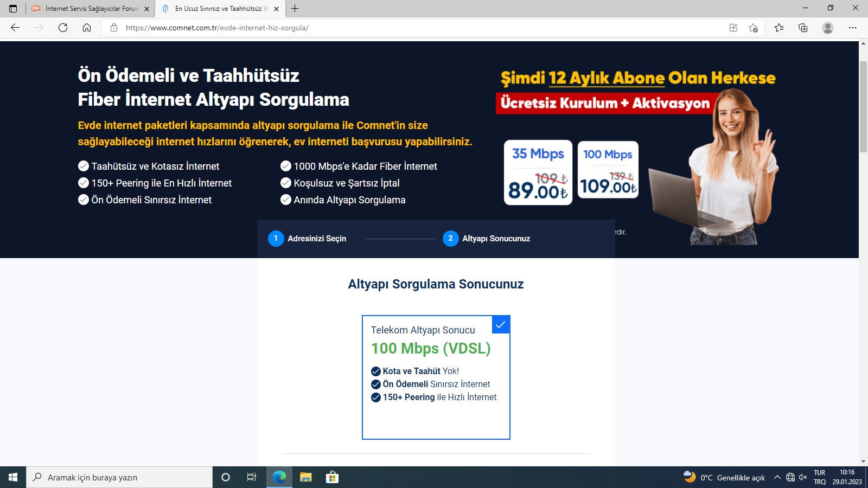Show hidden system tray icons

777,477
